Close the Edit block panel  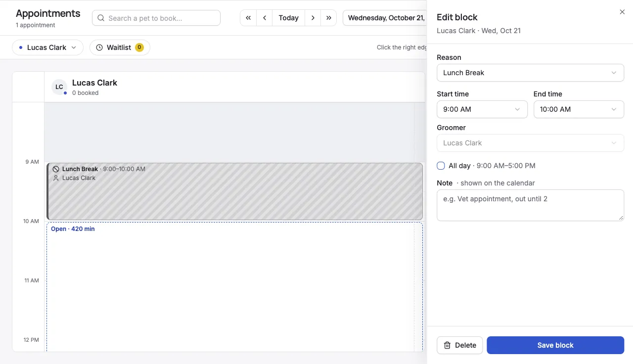[622, 12]
